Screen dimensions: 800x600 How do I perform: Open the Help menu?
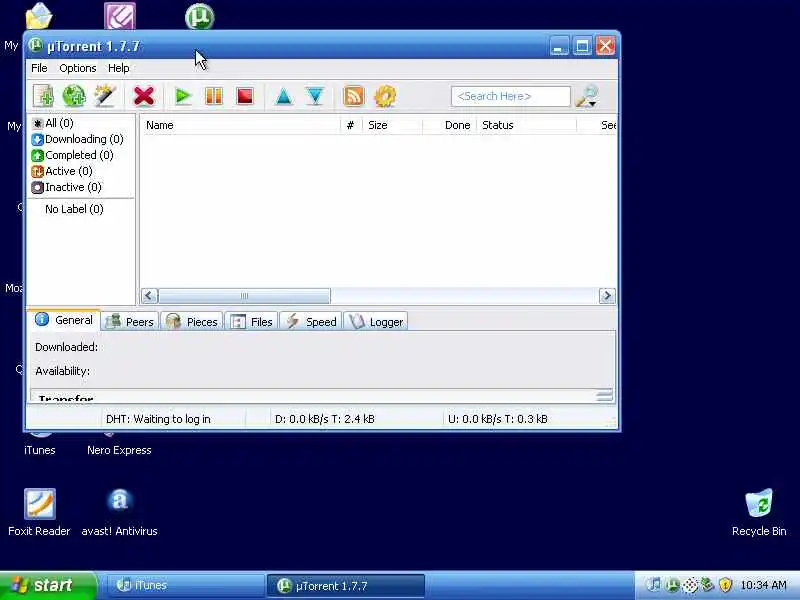tap(118, 68)
